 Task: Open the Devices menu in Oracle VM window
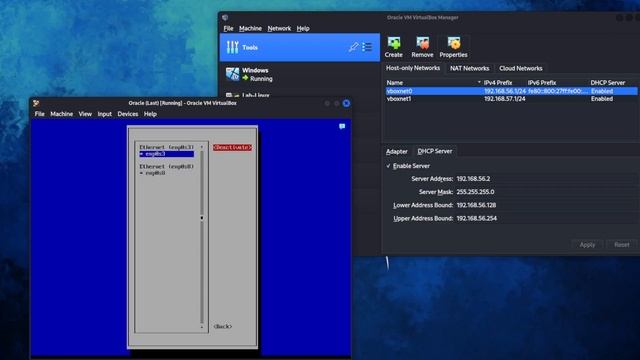tap(128, 114)
